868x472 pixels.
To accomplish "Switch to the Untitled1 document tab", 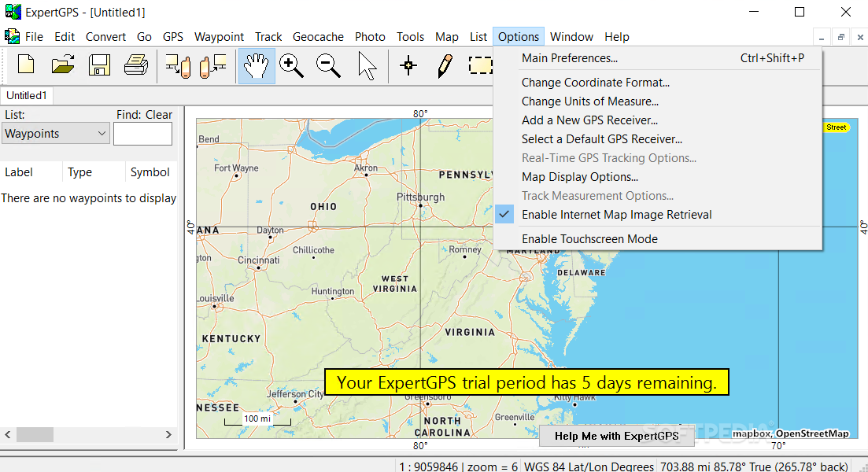I will point(26,95).
